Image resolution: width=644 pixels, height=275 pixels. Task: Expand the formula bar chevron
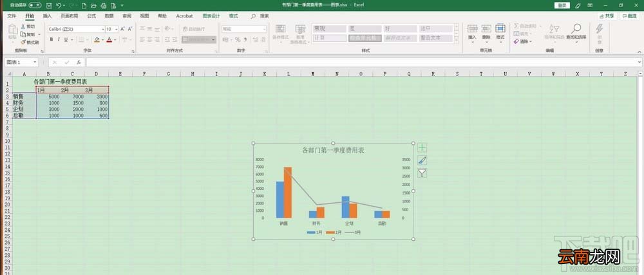639,62
